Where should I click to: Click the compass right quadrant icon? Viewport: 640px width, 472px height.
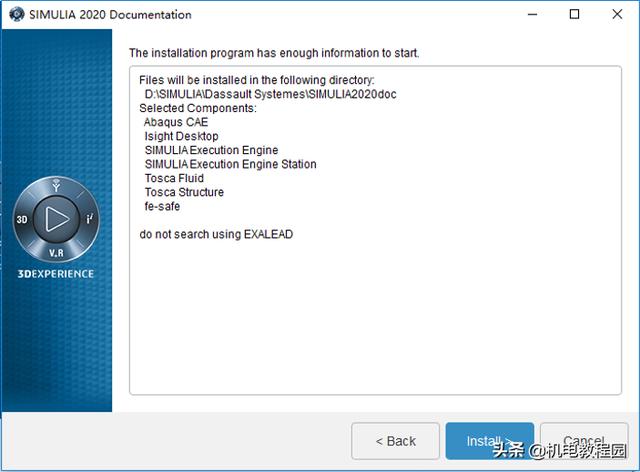point(90,219)
